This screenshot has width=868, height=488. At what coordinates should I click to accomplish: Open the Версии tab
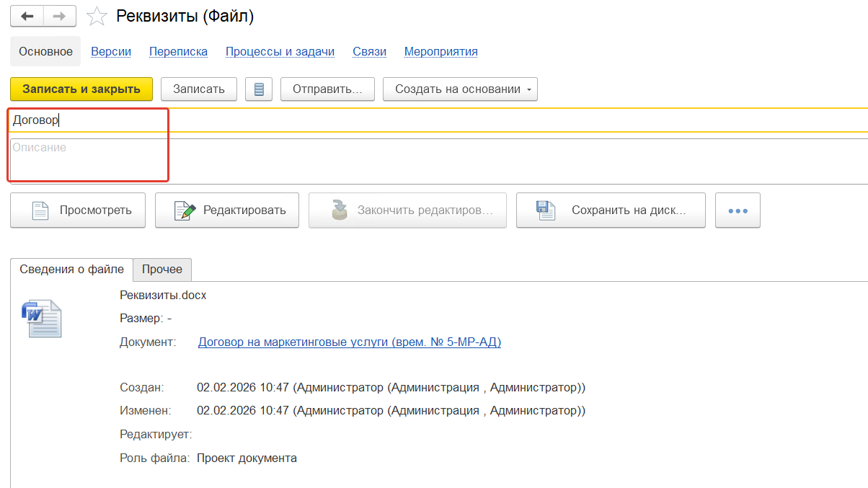111,52
